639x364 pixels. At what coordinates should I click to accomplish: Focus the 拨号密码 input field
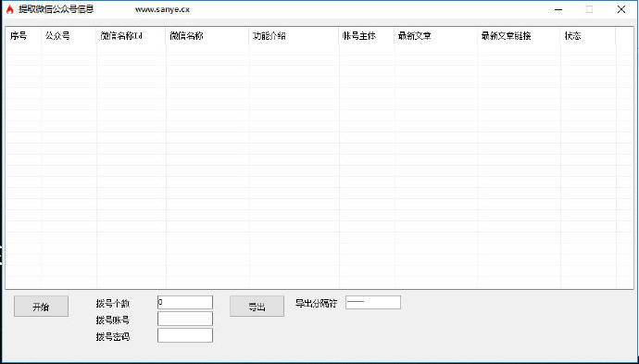pos(185,335)
